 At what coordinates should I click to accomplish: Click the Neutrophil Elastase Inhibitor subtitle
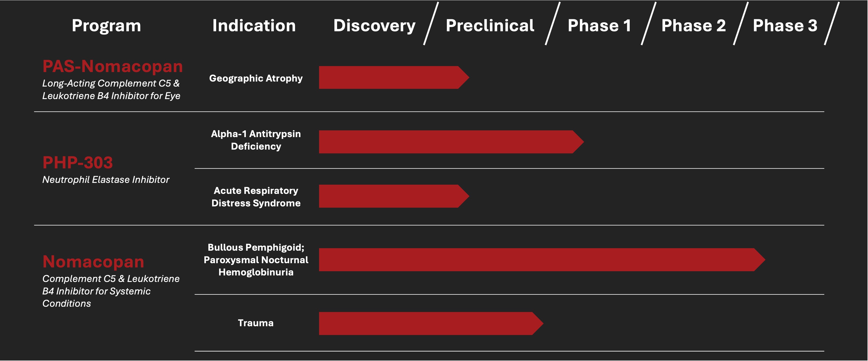105,179
